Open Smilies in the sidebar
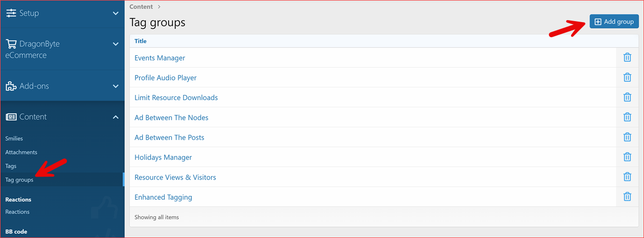This screenshot has width=644, height=238. (x=14, y=138)
